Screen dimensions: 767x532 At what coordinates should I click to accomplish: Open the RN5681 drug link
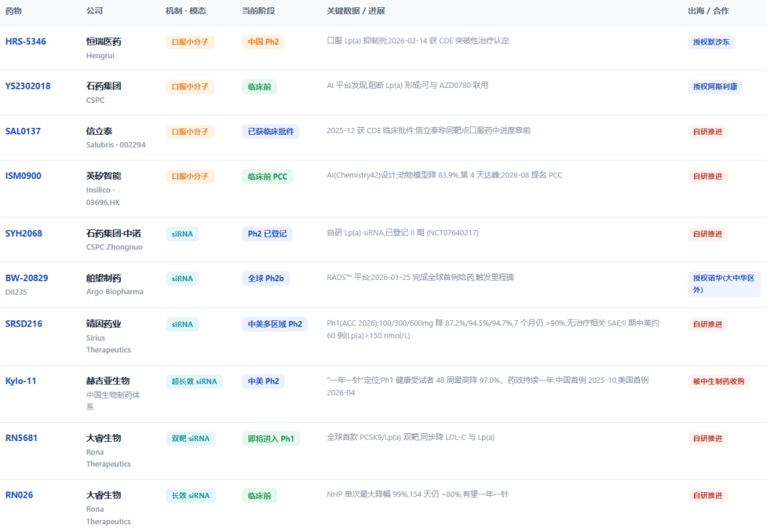click(x=21, y=438)
